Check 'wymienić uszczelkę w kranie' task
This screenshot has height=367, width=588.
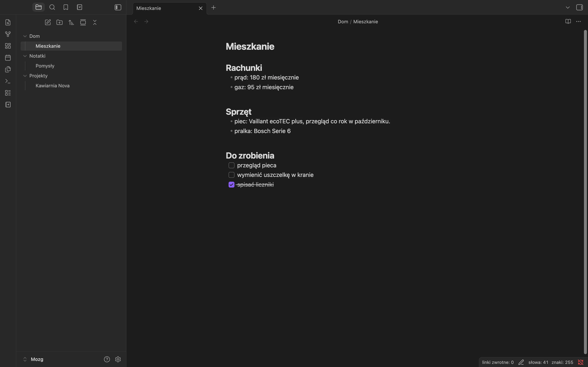coord(231,175)
